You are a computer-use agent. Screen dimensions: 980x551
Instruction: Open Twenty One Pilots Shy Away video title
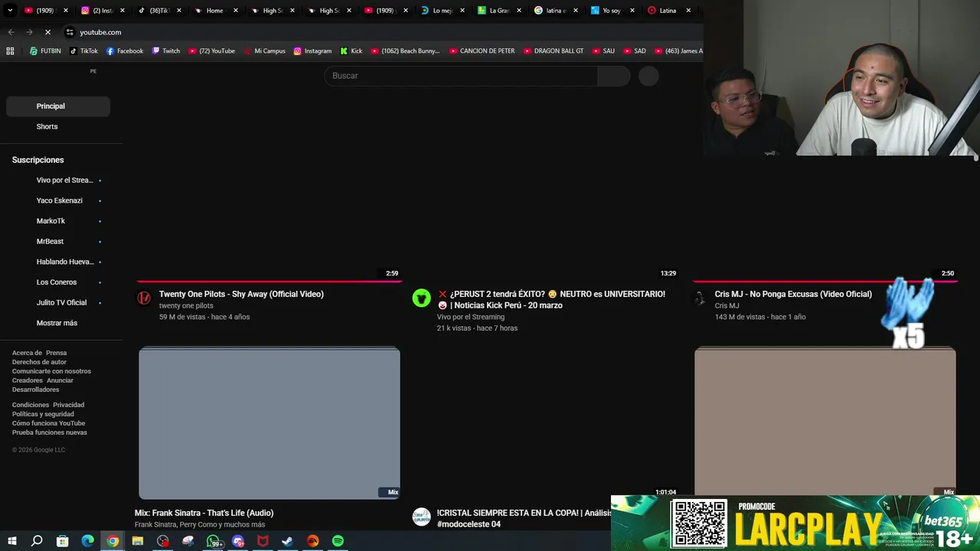241,294
